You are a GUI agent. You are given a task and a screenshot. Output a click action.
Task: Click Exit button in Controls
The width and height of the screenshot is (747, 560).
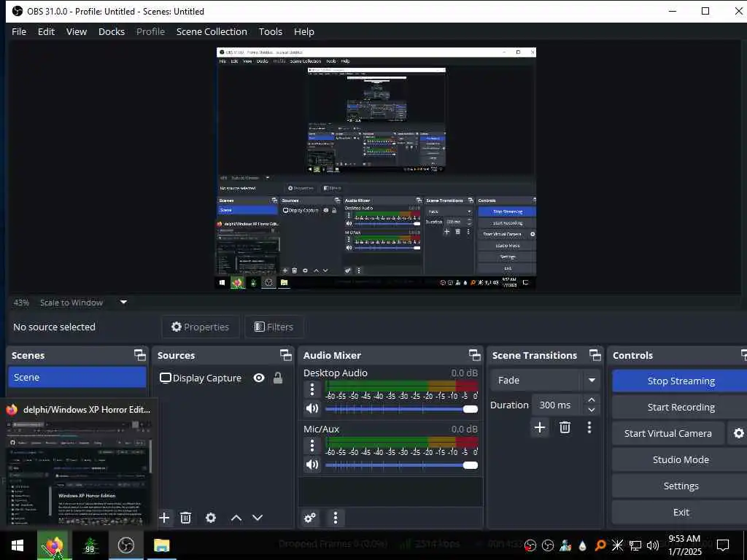point(681,512)
